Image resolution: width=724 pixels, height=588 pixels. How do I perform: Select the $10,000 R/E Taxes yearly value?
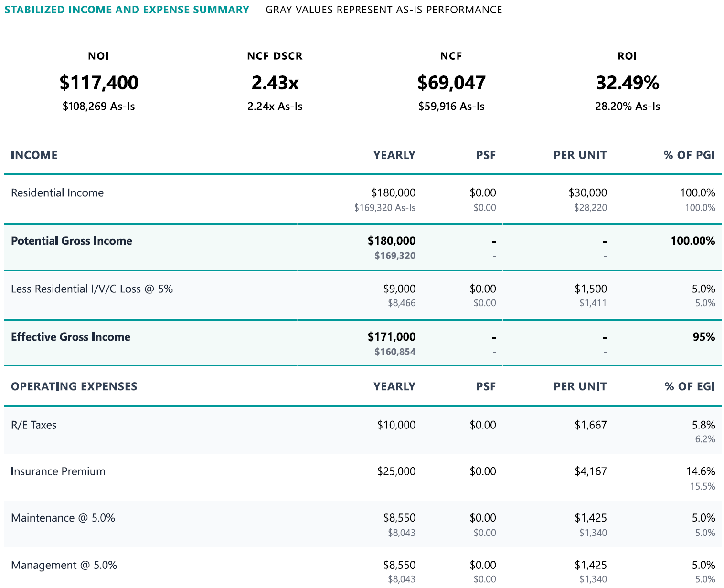396,425
